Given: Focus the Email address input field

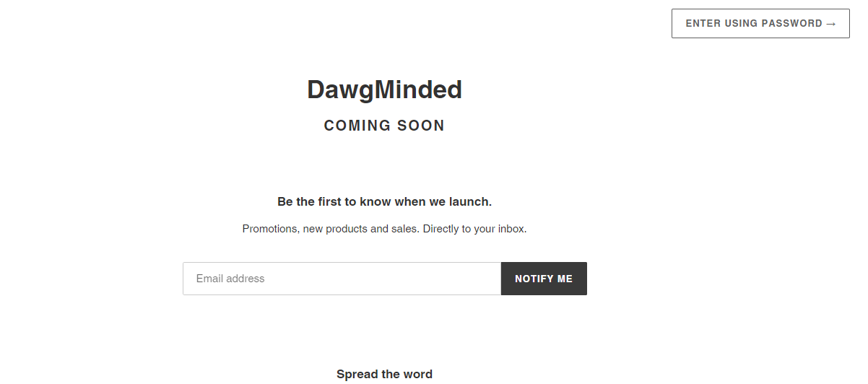Looking at the screenshot, I should [342, 279].
